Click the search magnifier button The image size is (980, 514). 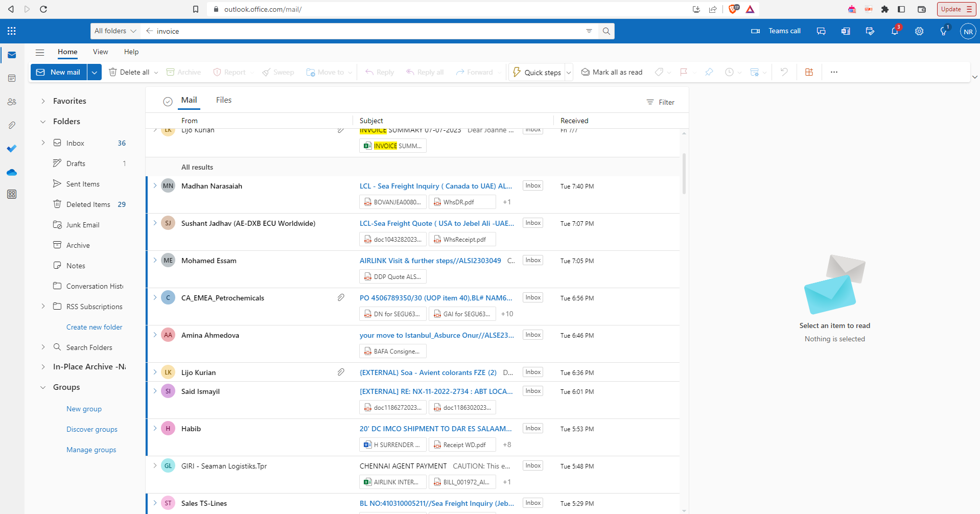coord(606,31)
